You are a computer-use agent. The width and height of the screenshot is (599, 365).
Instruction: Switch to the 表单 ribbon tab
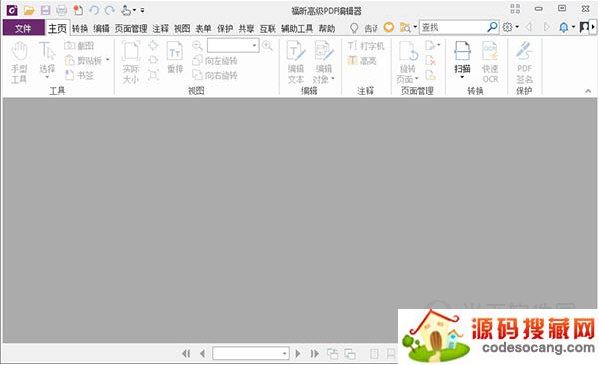(204, 28)
